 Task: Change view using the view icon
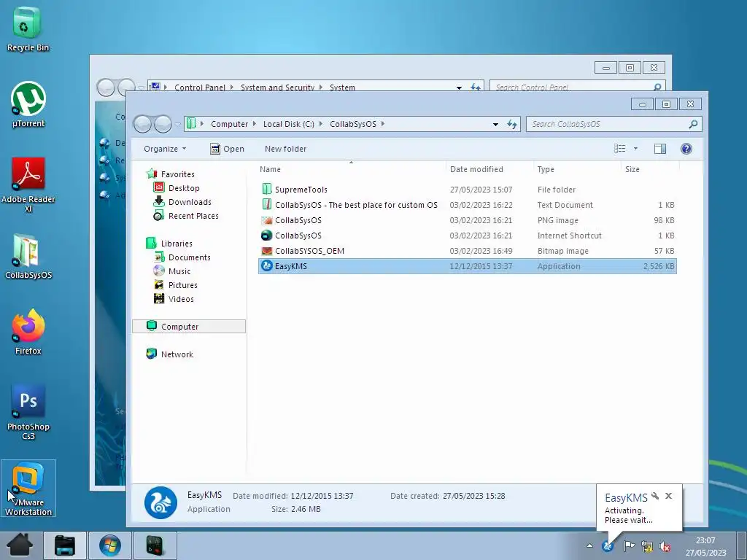click(620, 149)
